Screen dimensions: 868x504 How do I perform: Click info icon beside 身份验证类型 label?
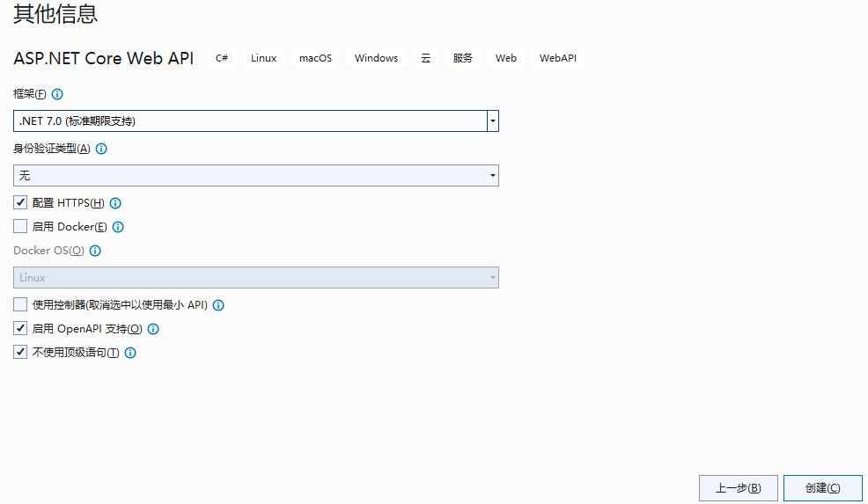(101, 149)
